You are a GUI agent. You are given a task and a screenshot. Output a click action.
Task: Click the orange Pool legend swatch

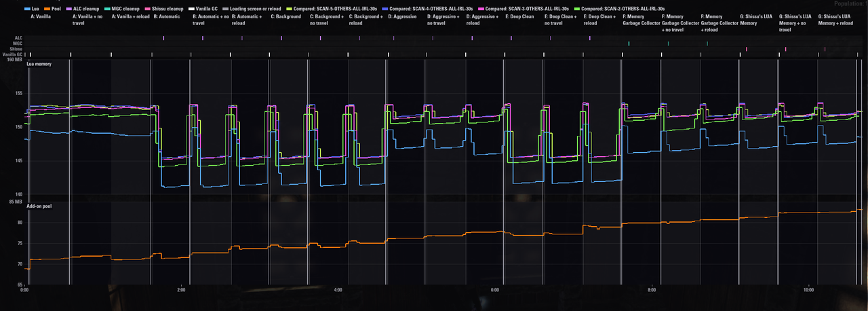[x=47, y=9]
